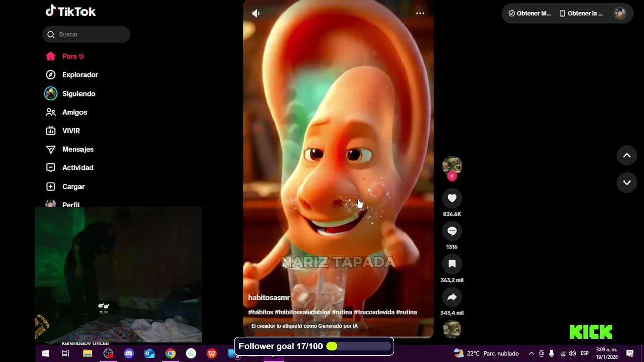The width and height of the screenshot is (644, 362).
Task: Open the #hábitos hashtag
Action: pos(260,312)
